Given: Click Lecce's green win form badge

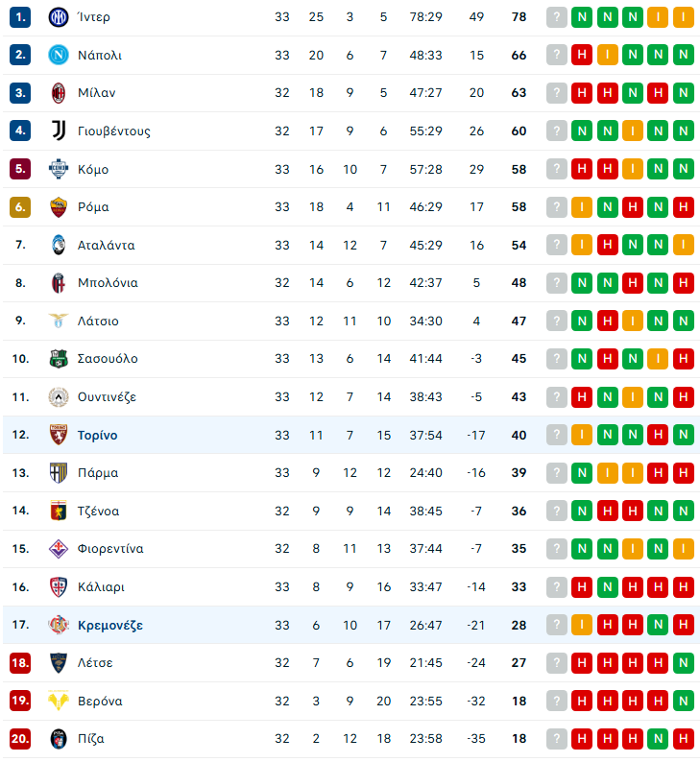Looking at the screenshot, I should (x=683, y=663).
